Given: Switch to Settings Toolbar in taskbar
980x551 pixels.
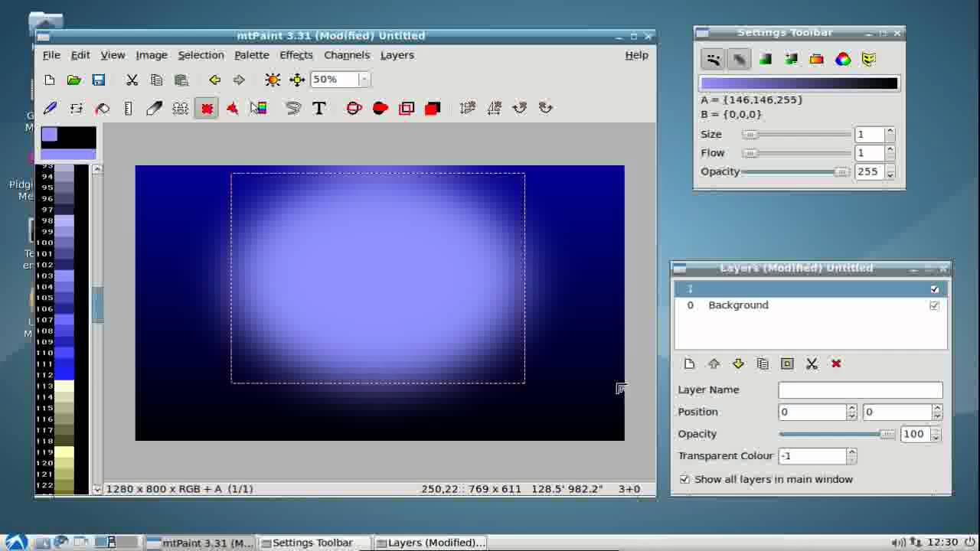Looking at the screenshot, I should tap(313, 543).
